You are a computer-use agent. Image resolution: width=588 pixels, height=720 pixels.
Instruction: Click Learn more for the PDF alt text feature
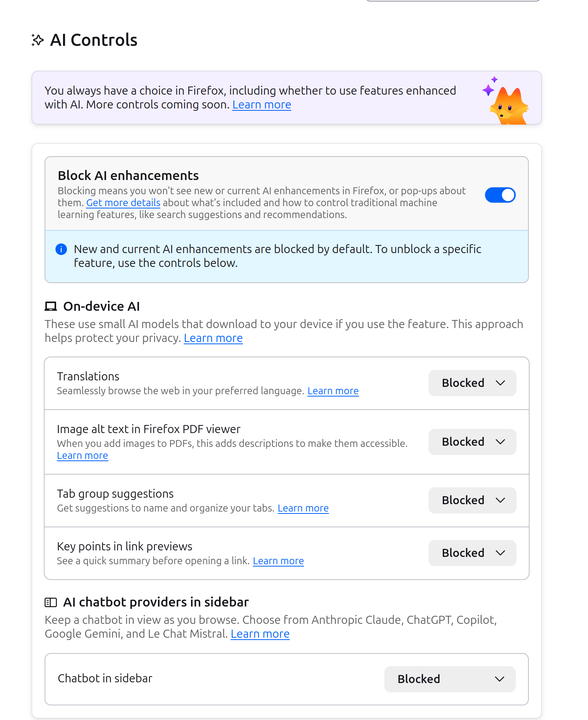[x=82, y=455]
